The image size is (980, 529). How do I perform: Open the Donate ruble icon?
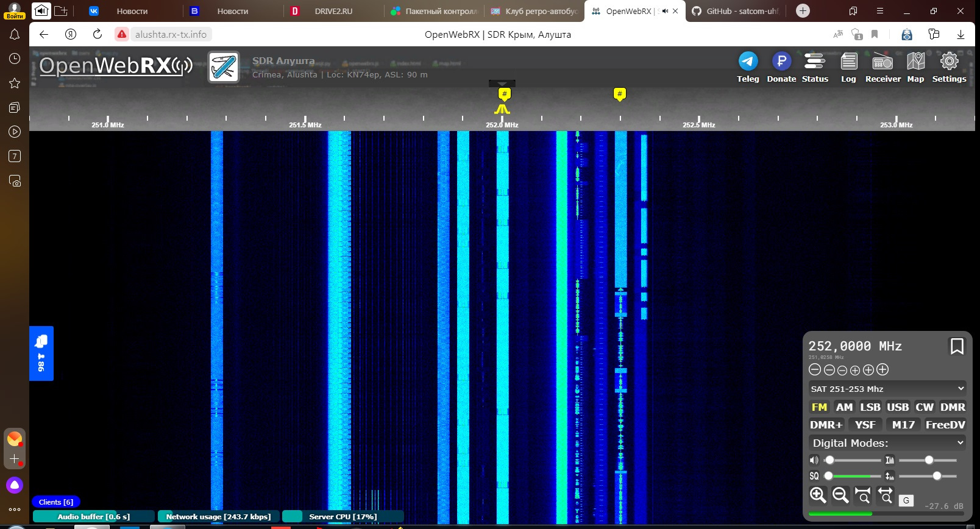coord(781,67)
